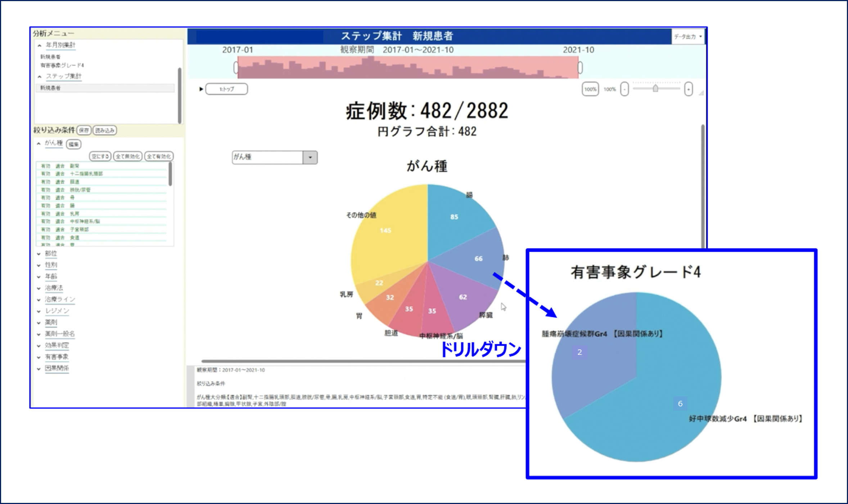The image size is (848, 504).
Task: Click the zoom minus button
Action: click(x=624, y=89)
